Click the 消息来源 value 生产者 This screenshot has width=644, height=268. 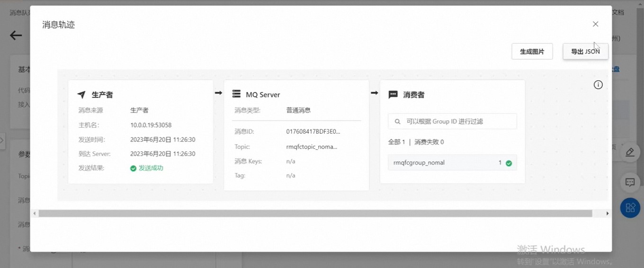tap(139, 110)
